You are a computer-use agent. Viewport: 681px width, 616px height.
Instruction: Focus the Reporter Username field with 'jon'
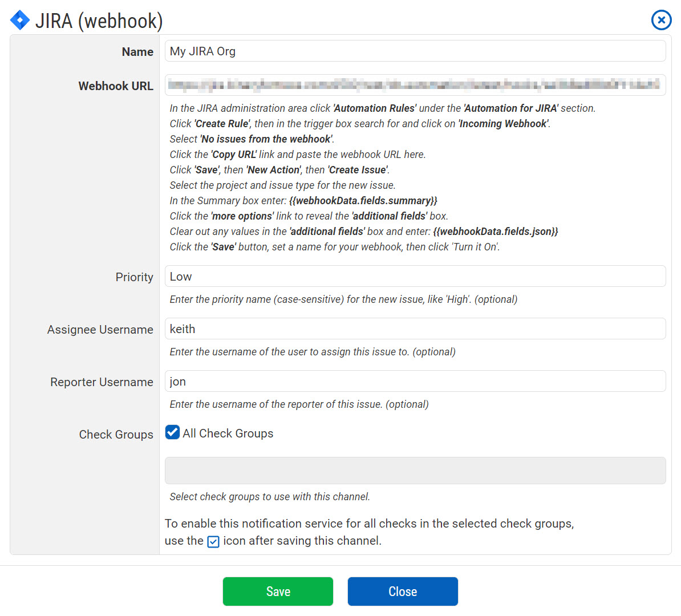(x=415, y=382)
